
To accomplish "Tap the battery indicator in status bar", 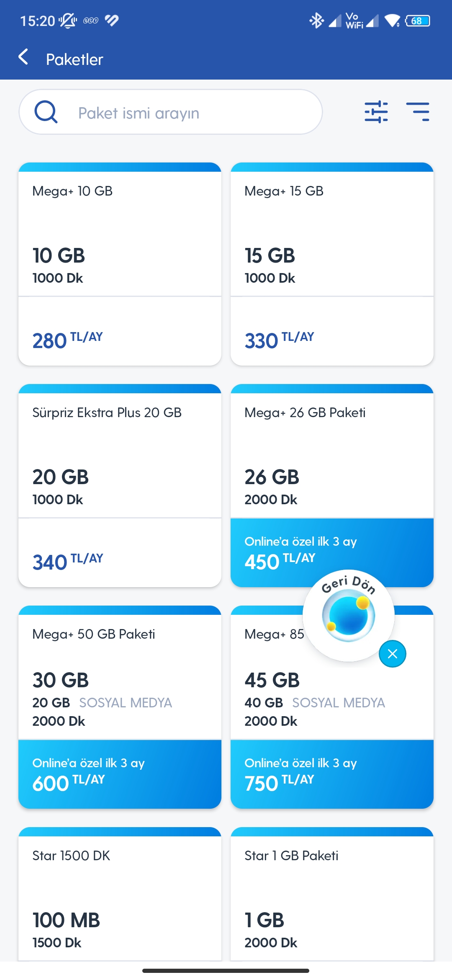I will pos(418,21).
